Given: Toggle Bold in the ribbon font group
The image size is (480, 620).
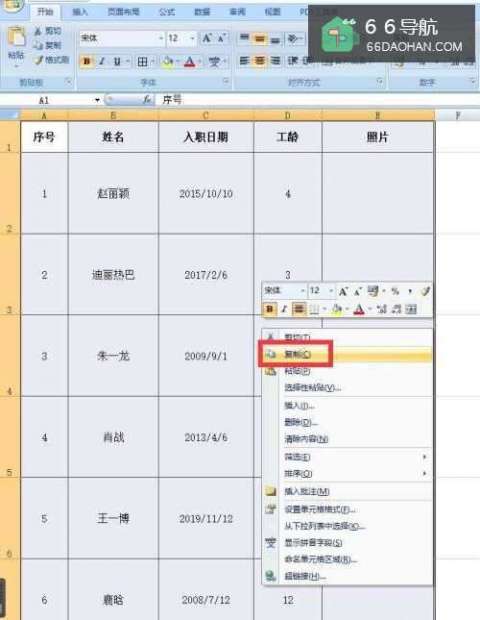Looking at the screenshot, I should coord(87,61).
